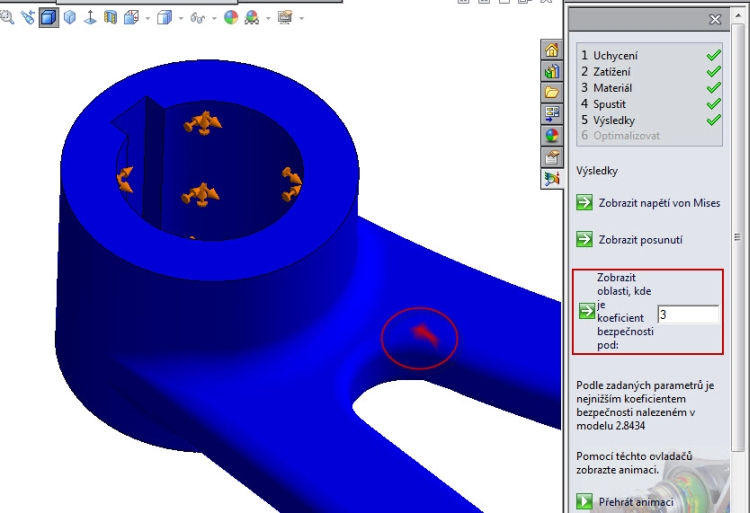Click the top orange fixture arrow symbol in bore

tap(202, 123)
